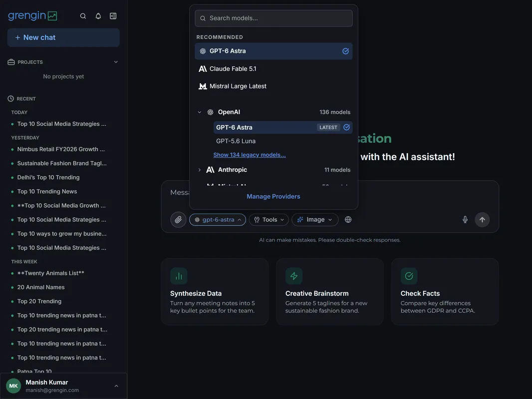The height and width of the screenshot is (399, 532).
Task: Open the Tools dropdown
Action: 268,219
